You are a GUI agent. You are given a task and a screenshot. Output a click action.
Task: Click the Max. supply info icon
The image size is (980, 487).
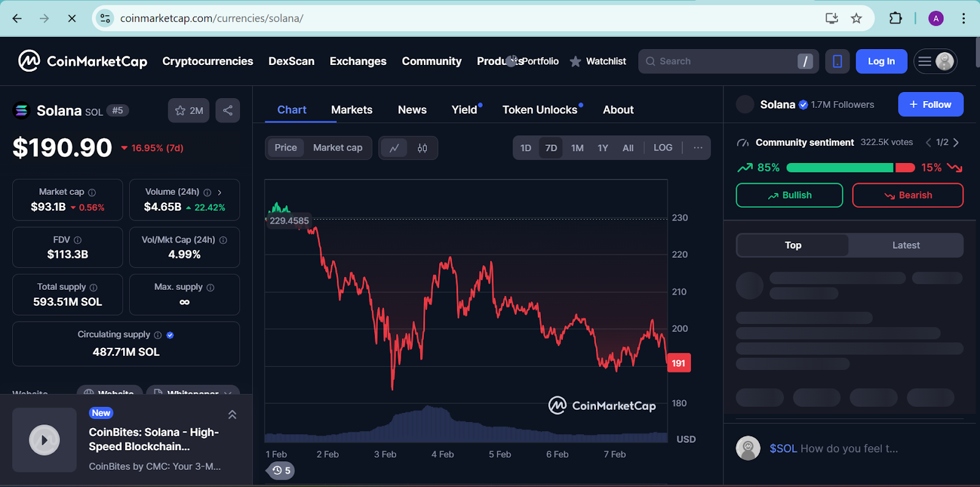point(210,287)
